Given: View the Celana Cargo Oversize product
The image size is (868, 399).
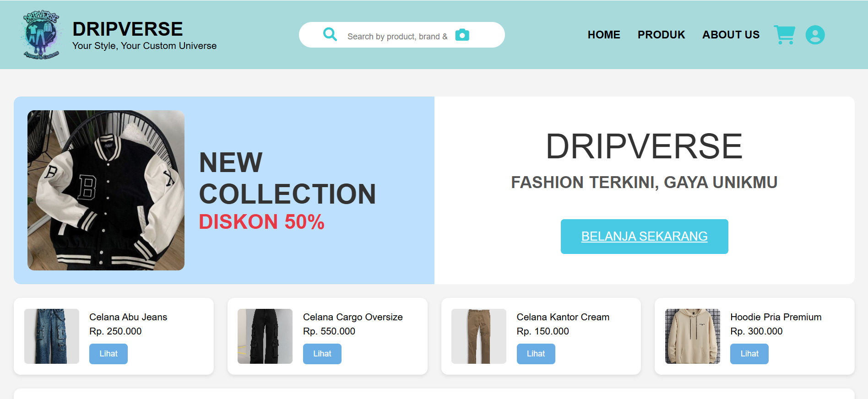Looking at the screenshot, I should coord(322,354).
